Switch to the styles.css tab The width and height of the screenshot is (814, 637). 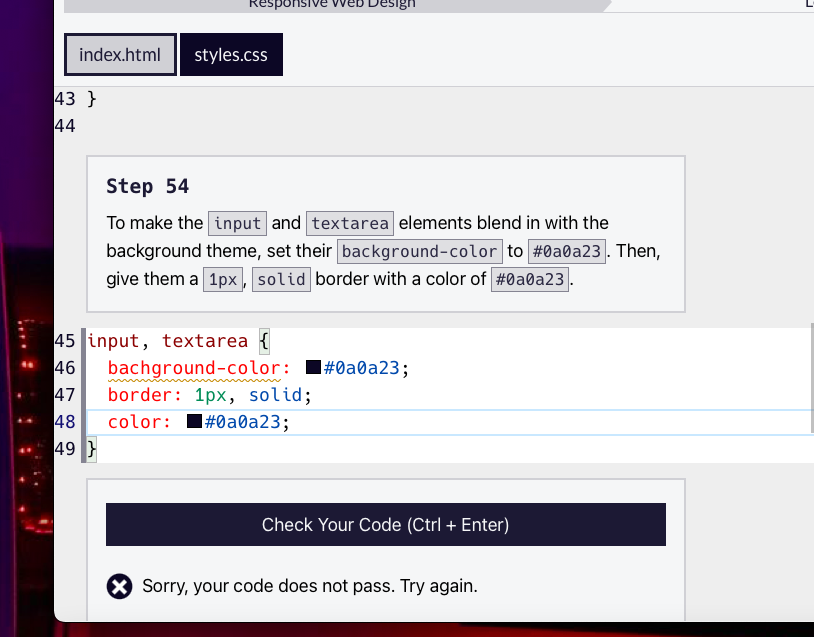click(x=231, y=54)
